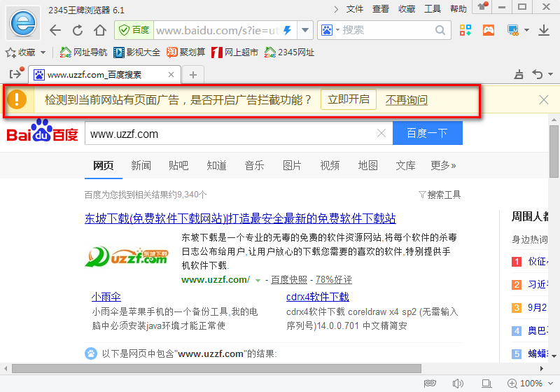Click the green 百度 security badge
560x392 pixels.
click(x=134, y=30)
